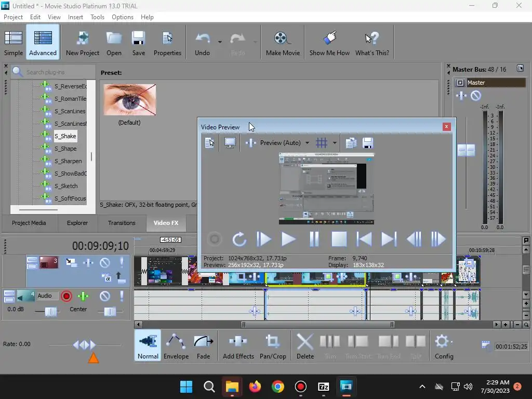Open the Insert menu
532x399 pixels.
click(75, 17)
